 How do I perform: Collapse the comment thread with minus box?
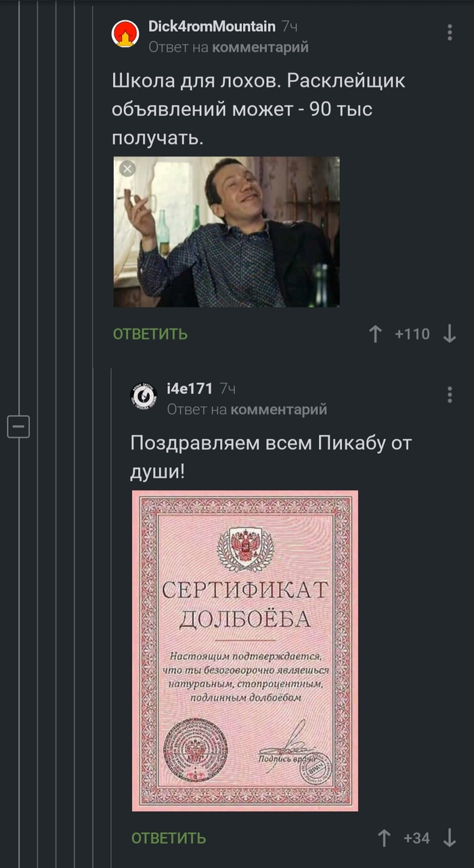point(18,426)
